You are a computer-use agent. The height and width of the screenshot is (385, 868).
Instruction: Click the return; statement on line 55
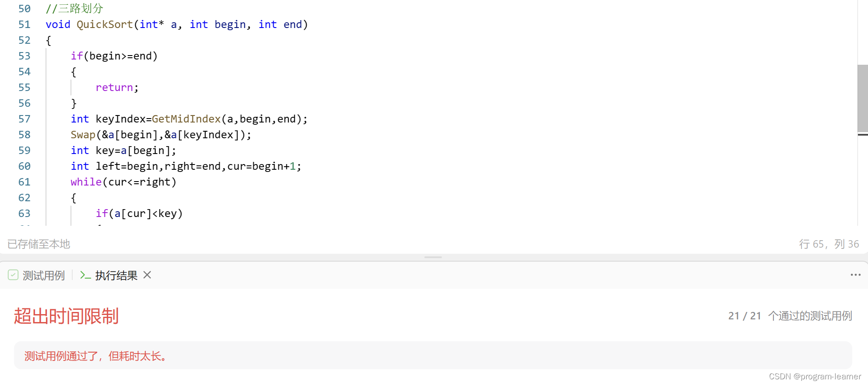(x=117, y=87)
